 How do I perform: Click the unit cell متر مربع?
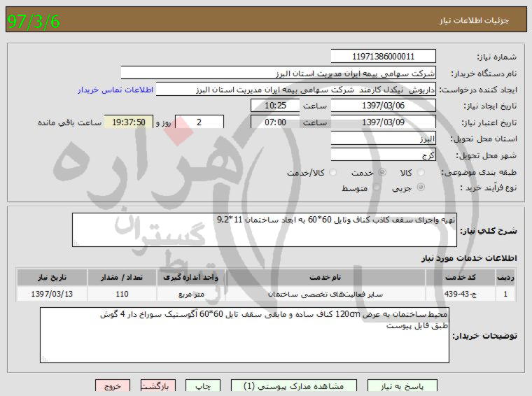tap(190, 294)
